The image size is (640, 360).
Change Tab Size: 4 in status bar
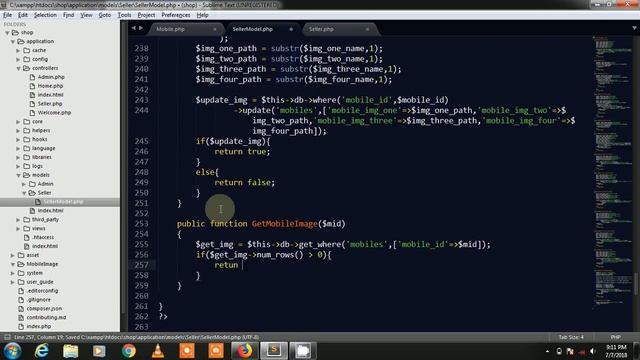(571, 337)
